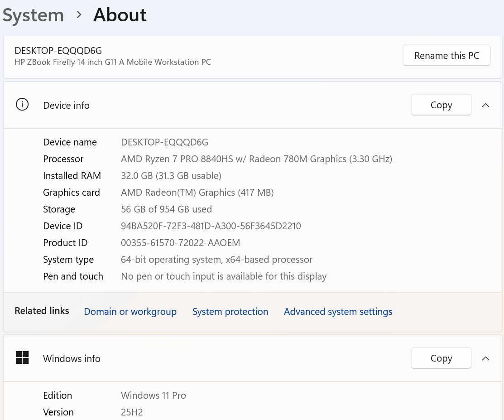Click the Related links label

click(42, 311)
